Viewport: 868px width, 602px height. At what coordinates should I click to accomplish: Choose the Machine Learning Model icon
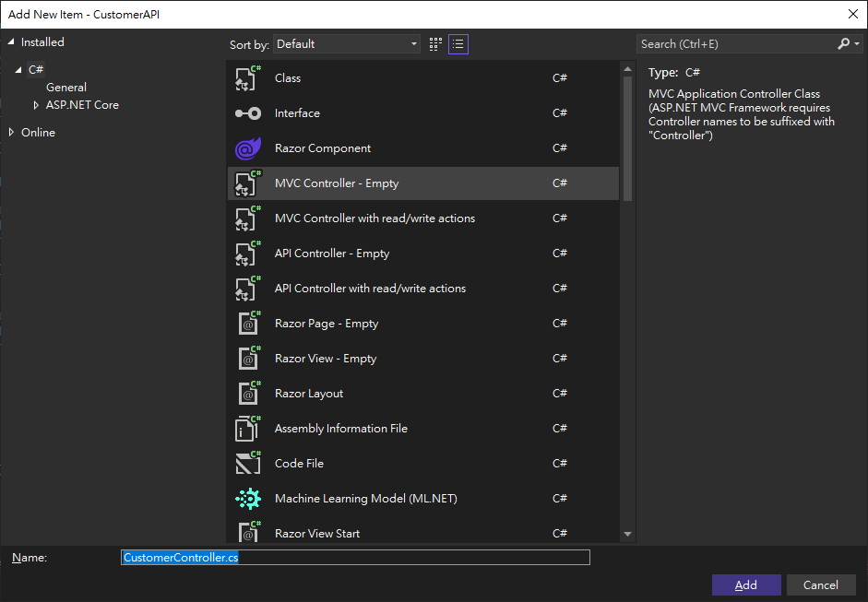coord(248,499)
